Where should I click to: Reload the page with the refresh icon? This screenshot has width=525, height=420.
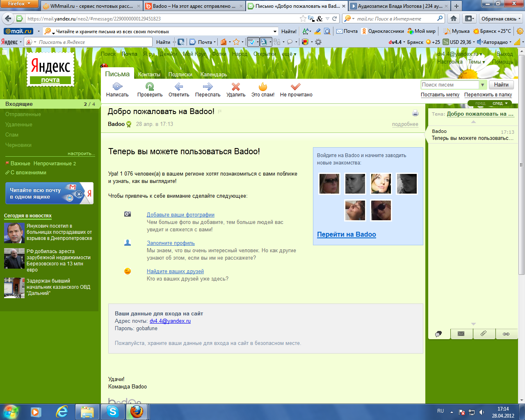(335, 18)
